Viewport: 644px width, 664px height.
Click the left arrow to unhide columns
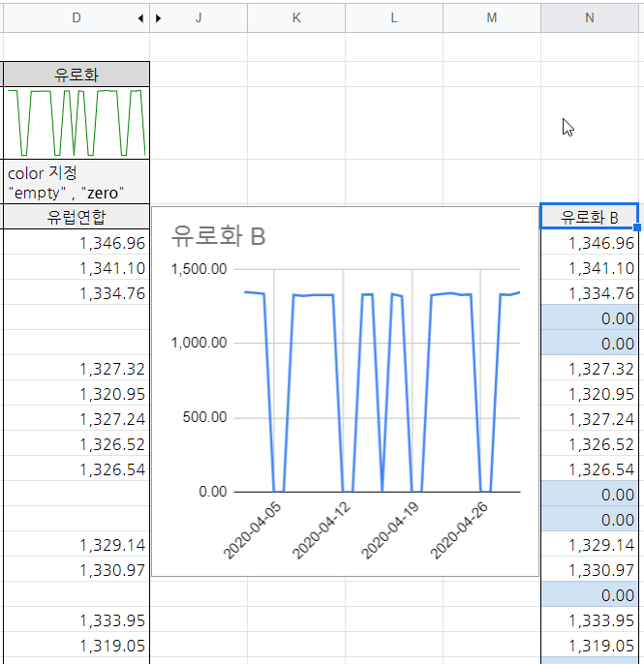(140, 17)
